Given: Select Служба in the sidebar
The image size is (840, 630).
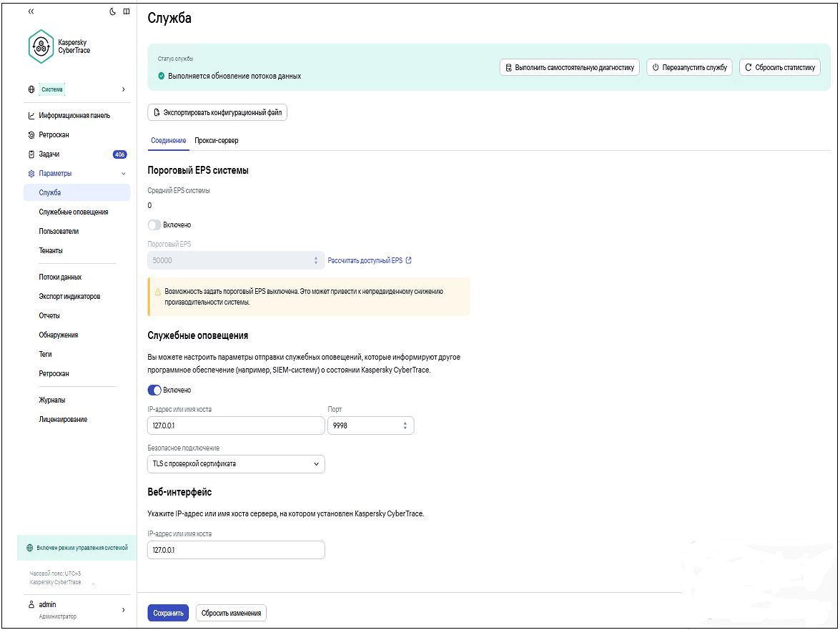Looking at the screenshot, I should tap(76, 192).
